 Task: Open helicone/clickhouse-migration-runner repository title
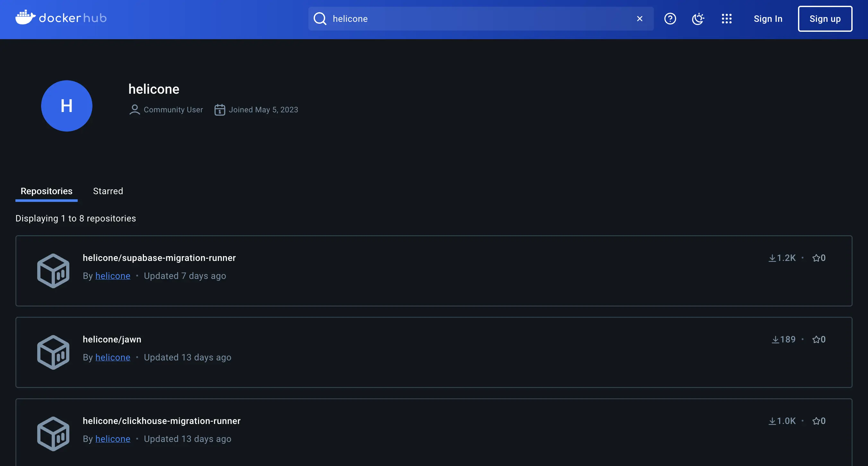tap(162, 421)
